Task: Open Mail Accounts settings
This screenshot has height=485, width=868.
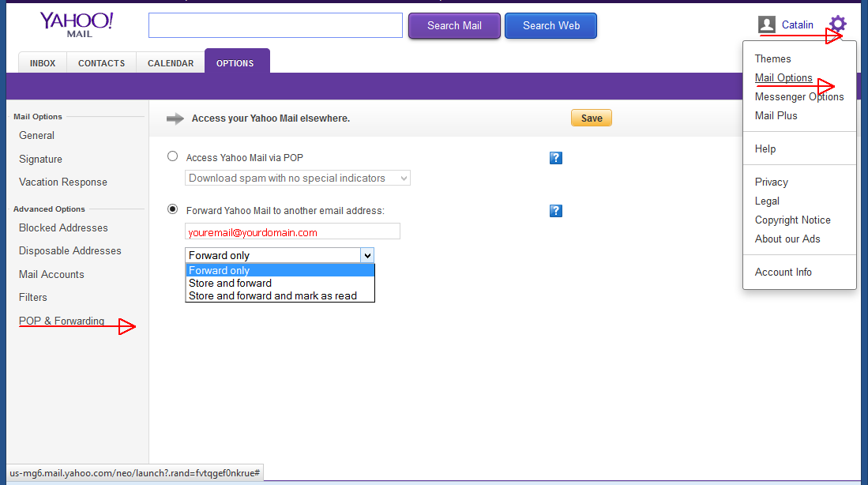Action: pos(51,274)
